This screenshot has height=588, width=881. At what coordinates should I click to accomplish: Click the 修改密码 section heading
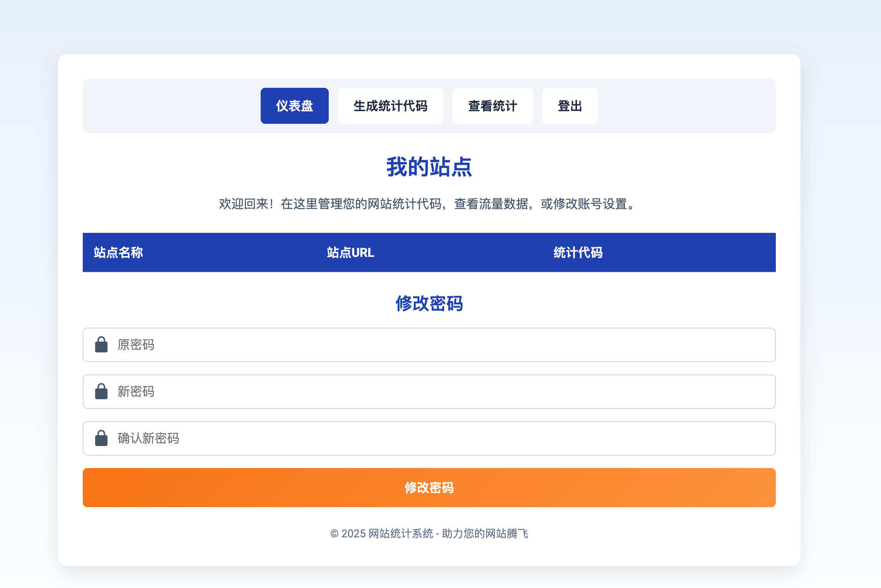(429, 304)
